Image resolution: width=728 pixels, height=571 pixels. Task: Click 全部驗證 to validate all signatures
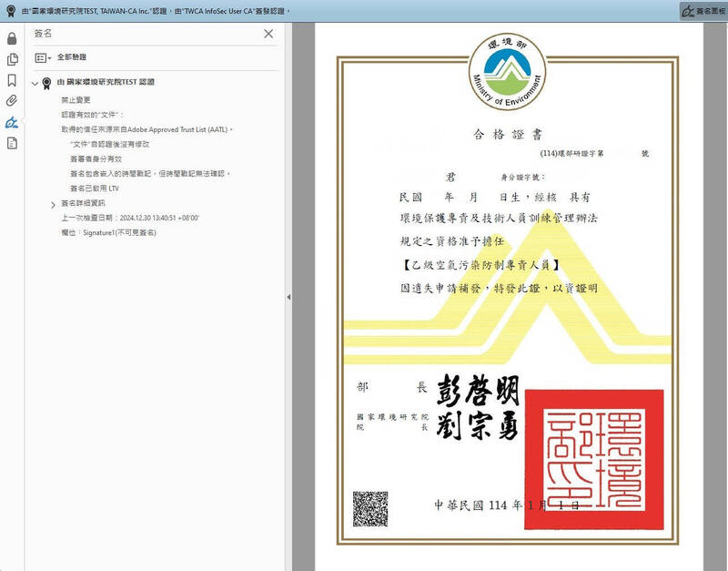pos(71,58)
